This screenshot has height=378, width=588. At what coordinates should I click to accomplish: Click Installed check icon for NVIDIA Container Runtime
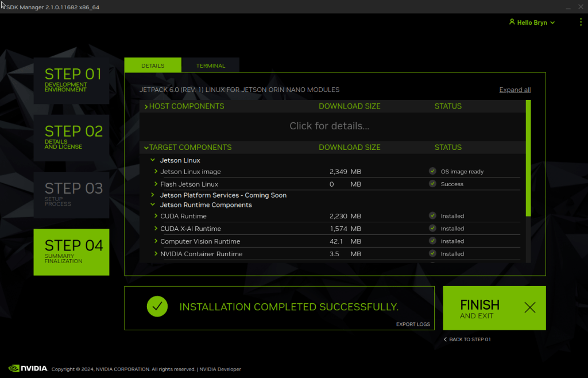[432, 254]
